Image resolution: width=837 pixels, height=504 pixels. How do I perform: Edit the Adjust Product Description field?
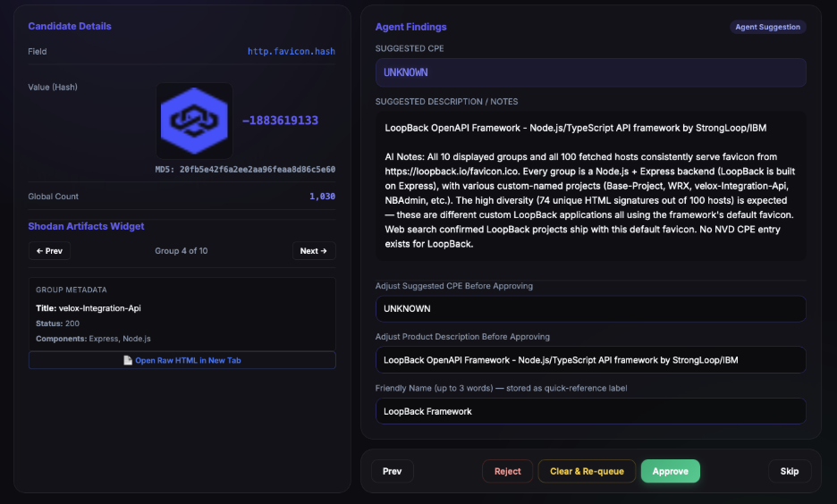[590, 360]
